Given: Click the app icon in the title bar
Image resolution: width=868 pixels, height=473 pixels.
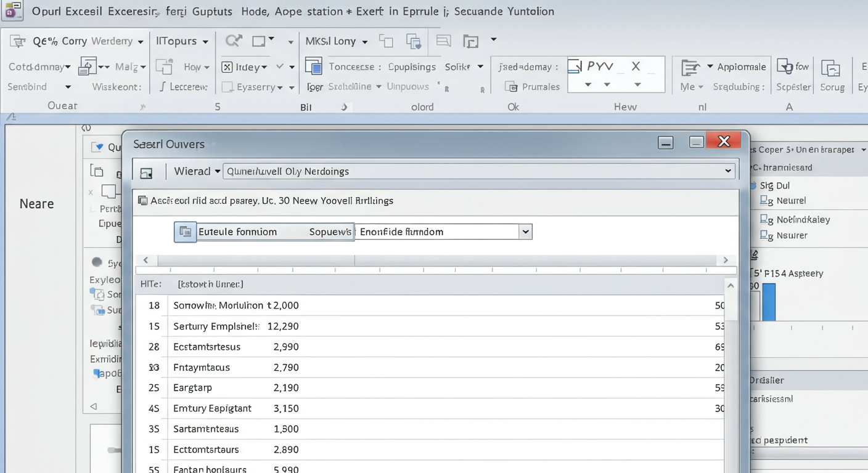Looking at the screenshot, I should (13, 11).
